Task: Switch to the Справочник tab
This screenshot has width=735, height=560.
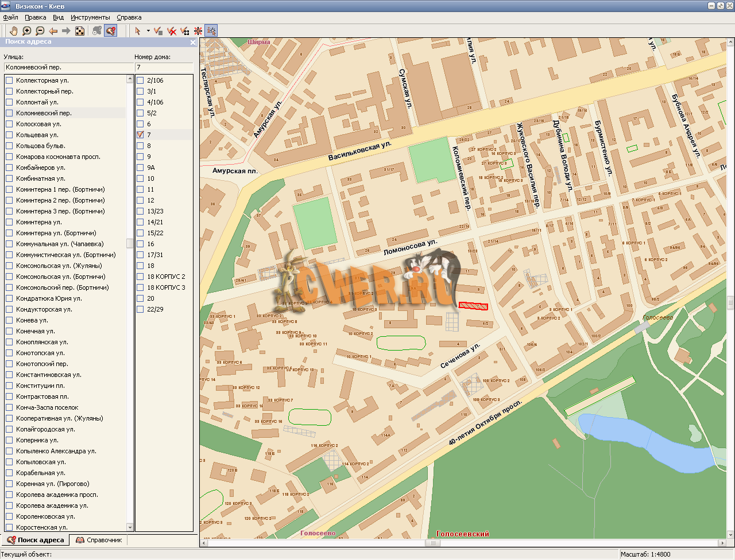Action: [x=99, y=540]
